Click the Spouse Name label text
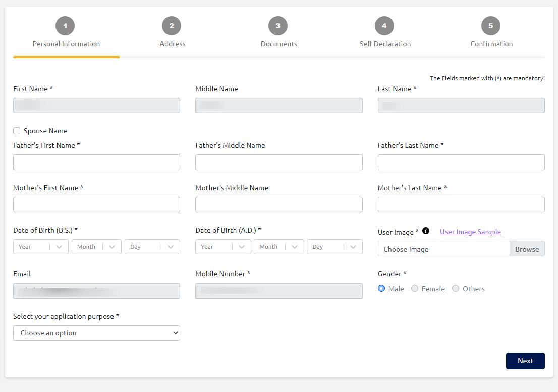 click(x=45, y=131)
